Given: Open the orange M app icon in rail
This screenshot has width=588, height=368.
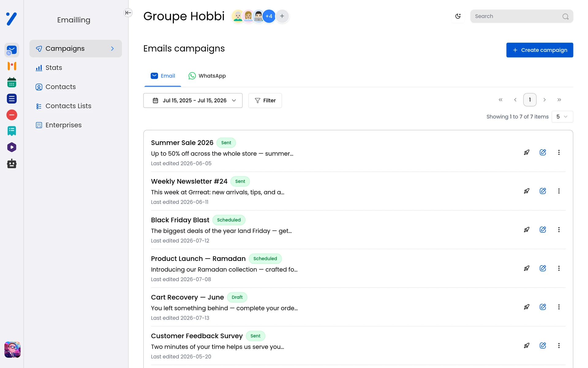Looking at the screenshot, I should [x=12, y=66].
